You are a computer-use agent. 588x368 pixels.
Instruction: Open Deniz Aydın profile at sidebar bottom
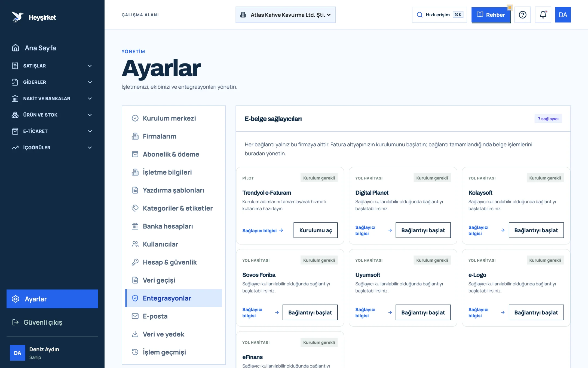[52, 353]
